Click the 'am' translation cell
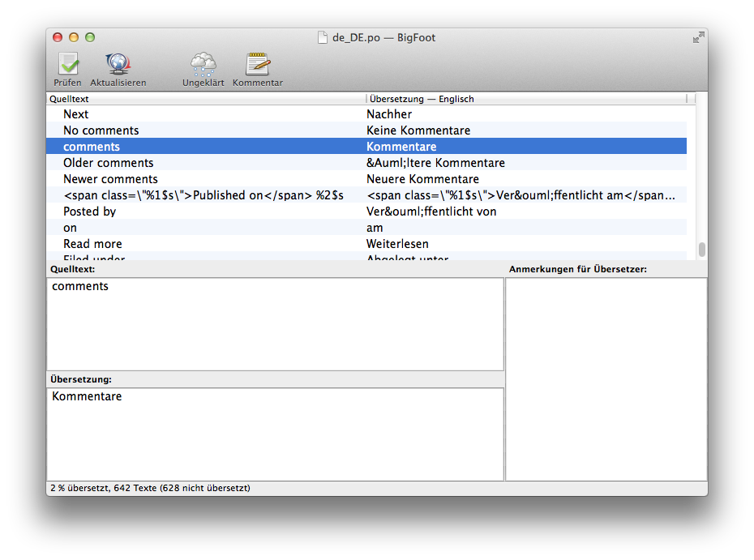 (x=526, y=228)
